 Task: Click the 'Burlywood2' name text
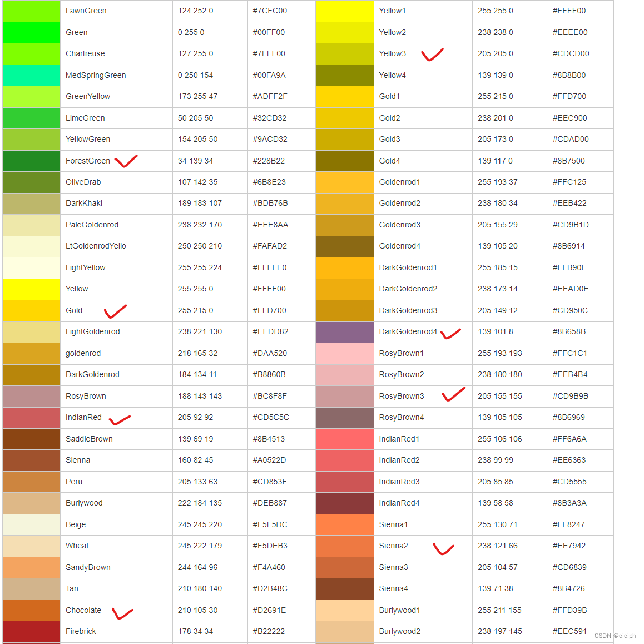coord(400,631)
